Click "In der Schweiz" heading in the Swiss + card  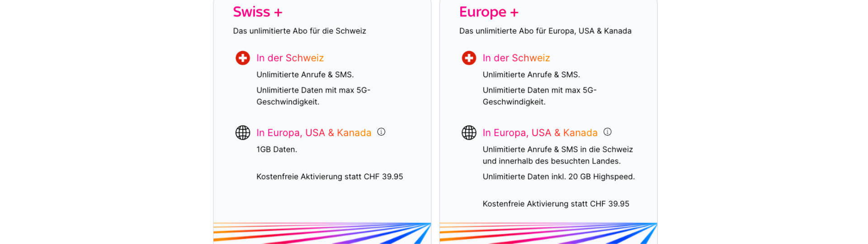click(x=290, y=58)
